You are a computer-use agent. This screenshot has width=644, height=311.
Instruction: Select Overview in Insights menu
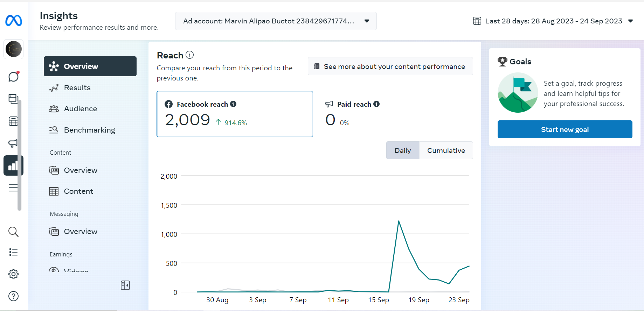pos(90,66)
